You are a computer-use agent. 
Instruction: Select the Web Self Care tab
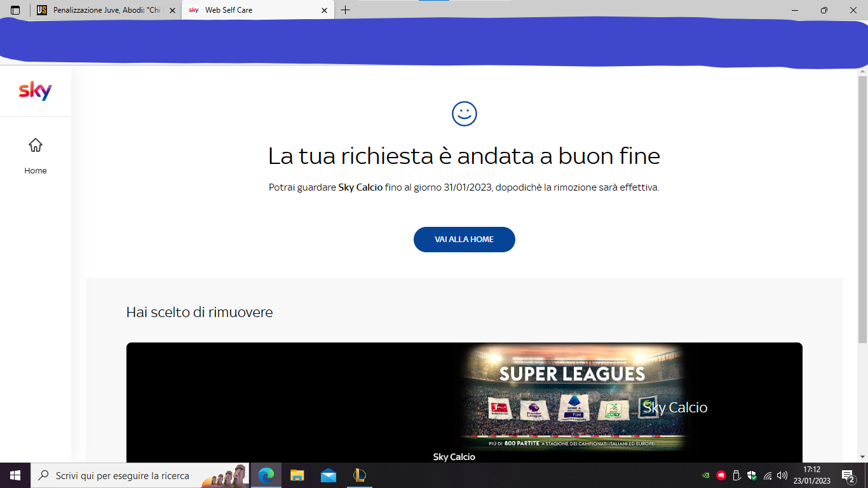[x=257, y=10]
